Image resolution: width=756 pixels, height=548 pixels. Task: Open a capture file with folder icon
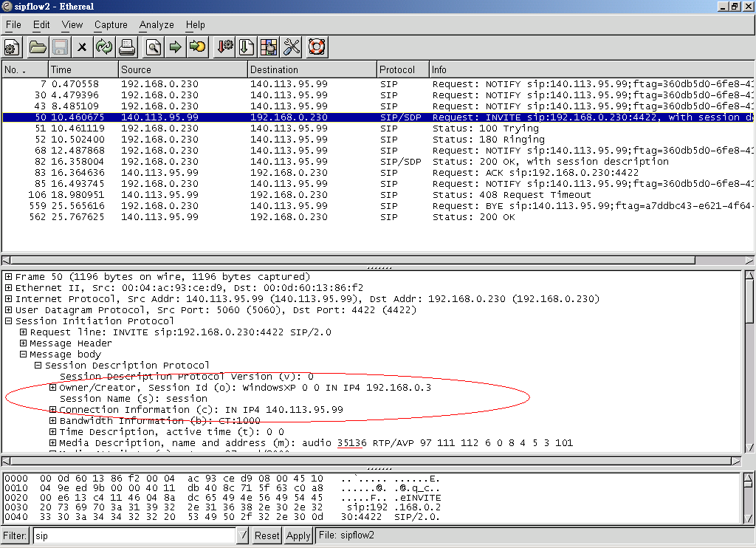click(38, 47)
